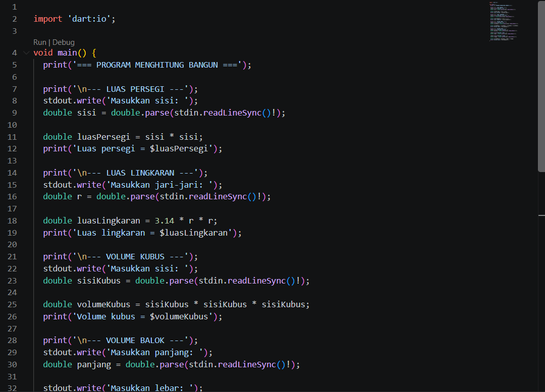Click line number 9 in the gutter
This screenshot has width=545, height=392.
click(x=14, y=113)
